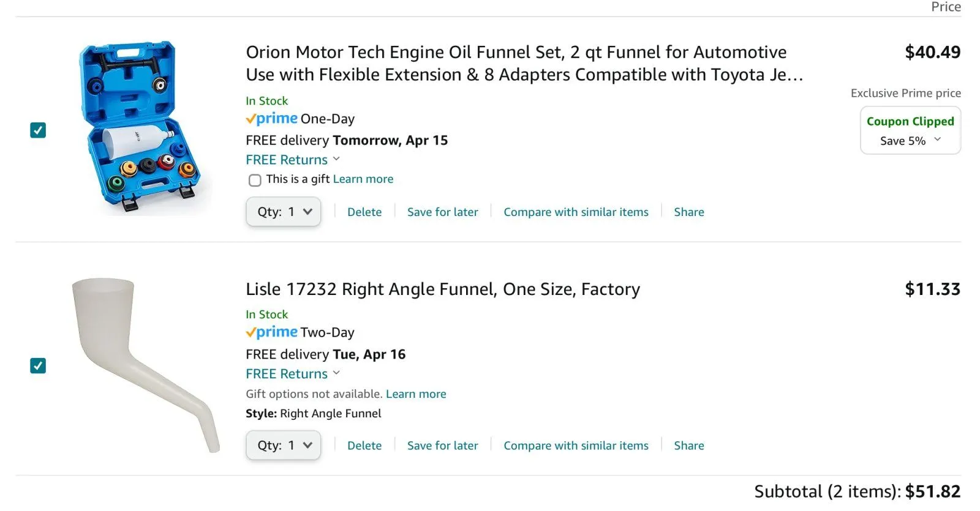Open quantity dropdown for Lisle funnel
The image size is (980, 511).
point(284,446)
